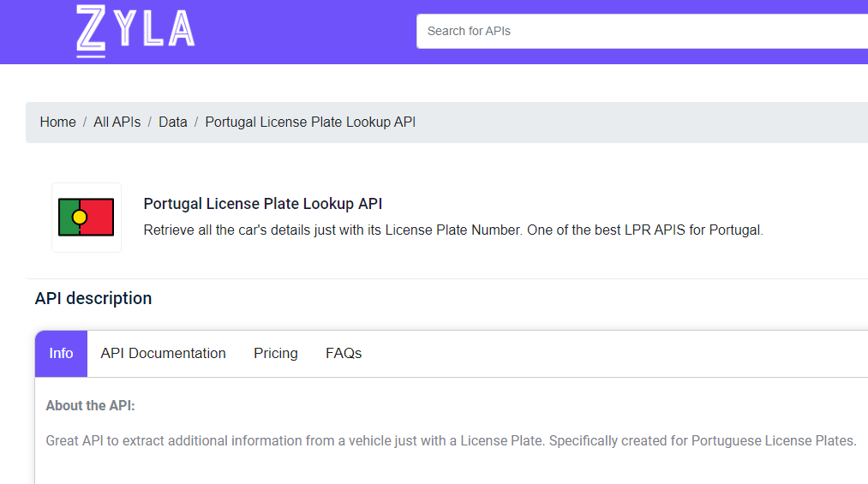Click empty purple header left of search
This screenshot has width=868, height=484.
pos(304,31)
